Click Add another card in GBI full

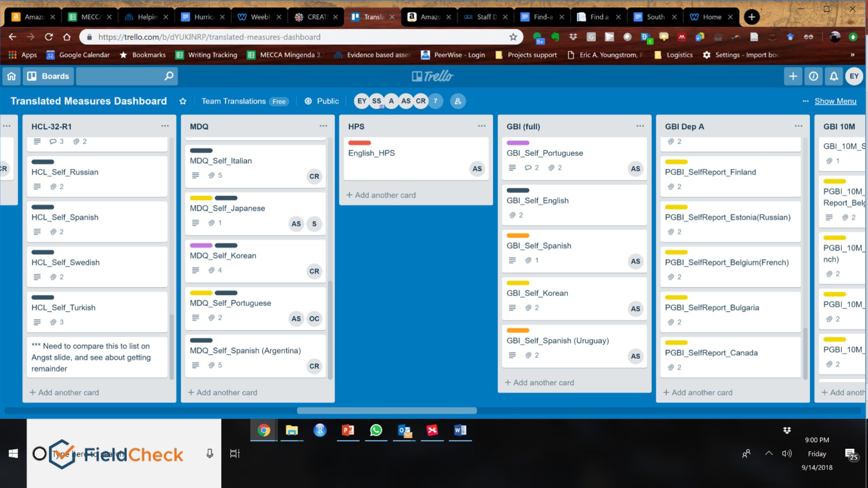pos(539,382)
